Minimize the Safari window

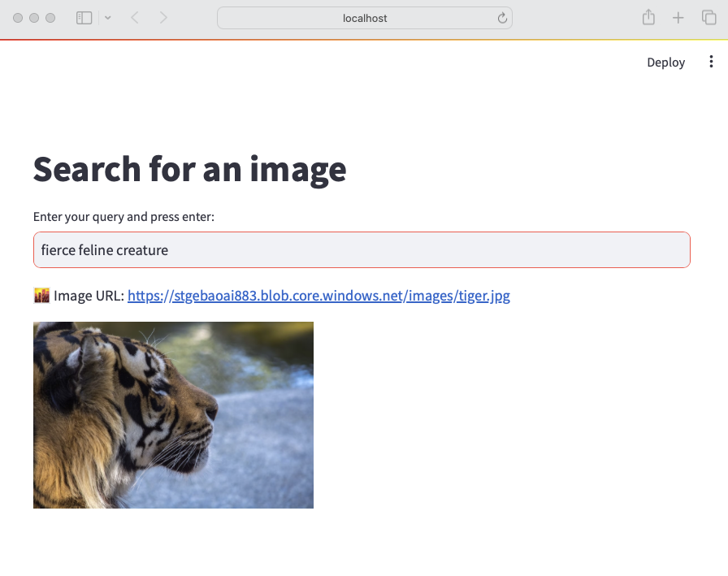pos(34,18)
